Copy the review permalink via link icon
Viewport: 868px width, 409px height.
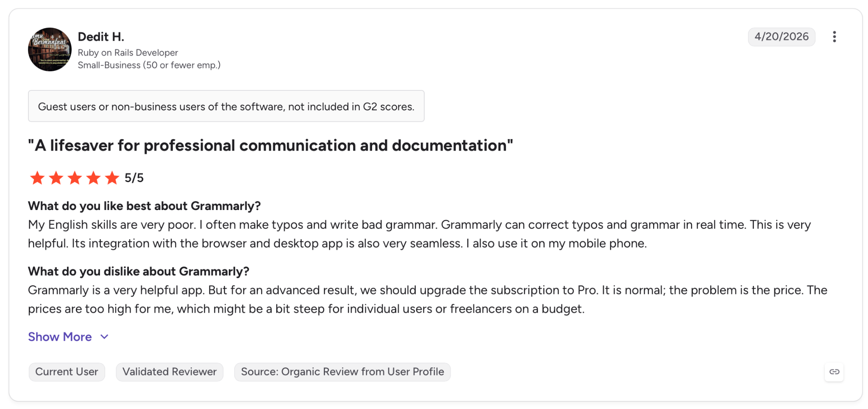tap(834, 372)
